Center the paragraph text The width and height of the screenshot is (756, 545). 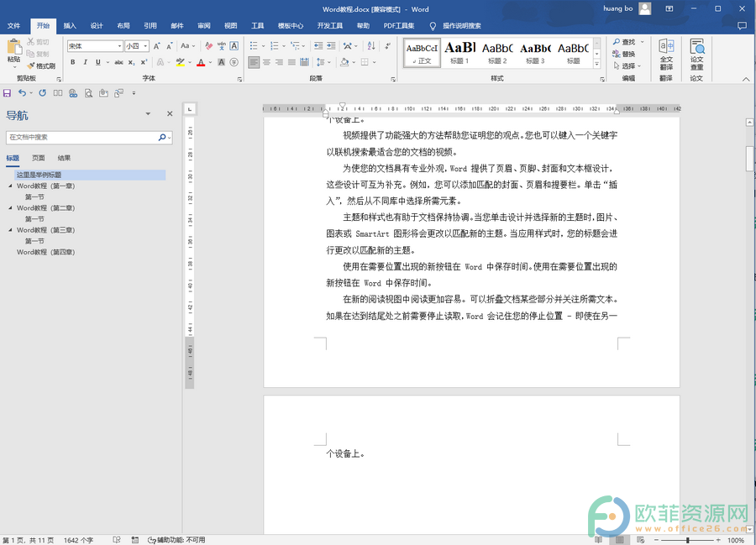[x=266, y=62]
